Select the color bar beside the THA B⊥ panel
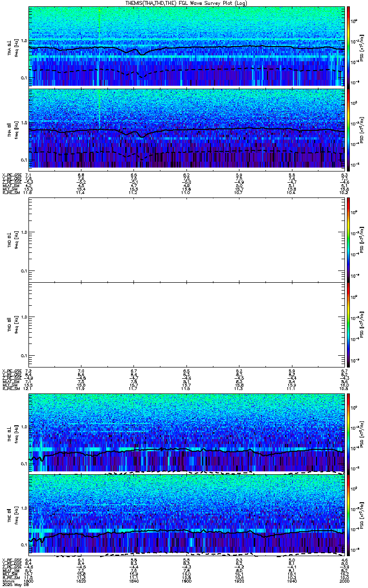 348,47
